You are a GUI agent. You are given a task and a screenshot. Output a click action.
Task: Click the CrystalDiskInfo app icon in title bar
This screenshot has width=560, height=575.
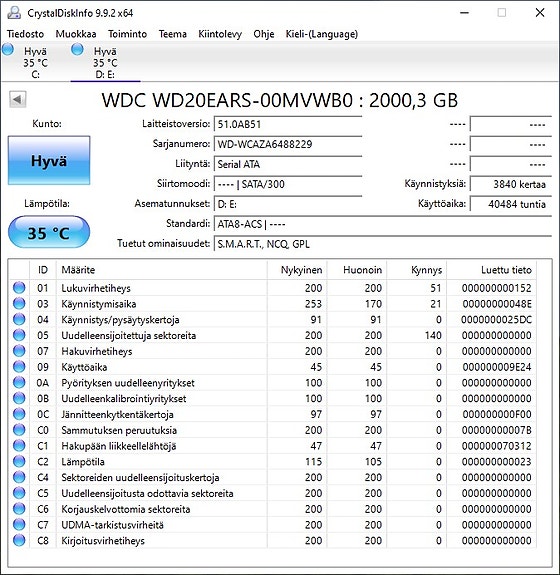click(14, 12)
